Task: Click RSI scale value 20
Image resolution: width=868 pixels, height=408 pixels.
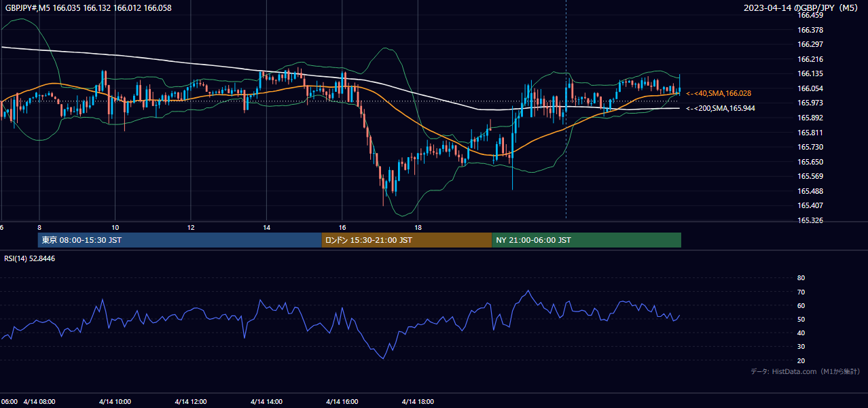Action: pos(801,360)
